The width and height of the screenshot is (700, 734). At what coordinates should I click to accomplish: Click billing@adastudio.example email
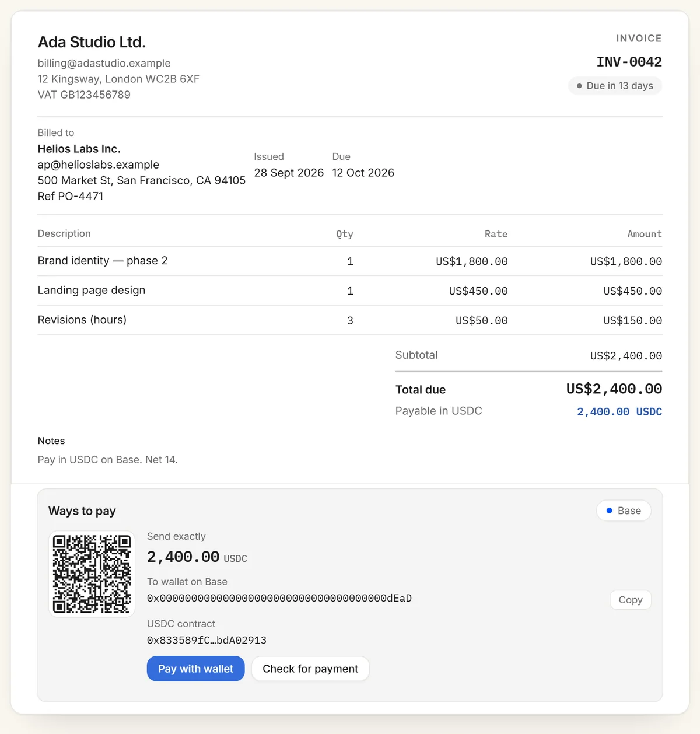[104, 63]
